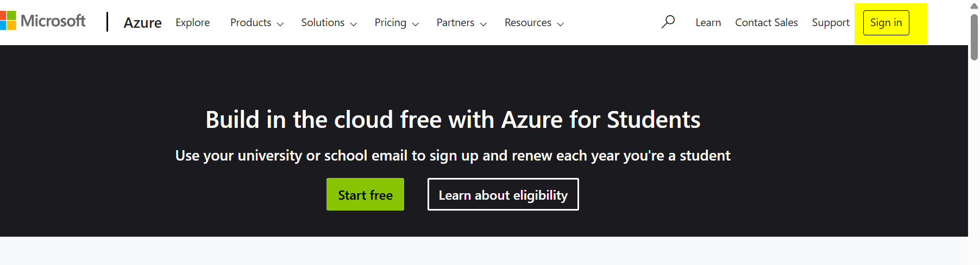Expand the Products dropdown menu

[257, 22]
